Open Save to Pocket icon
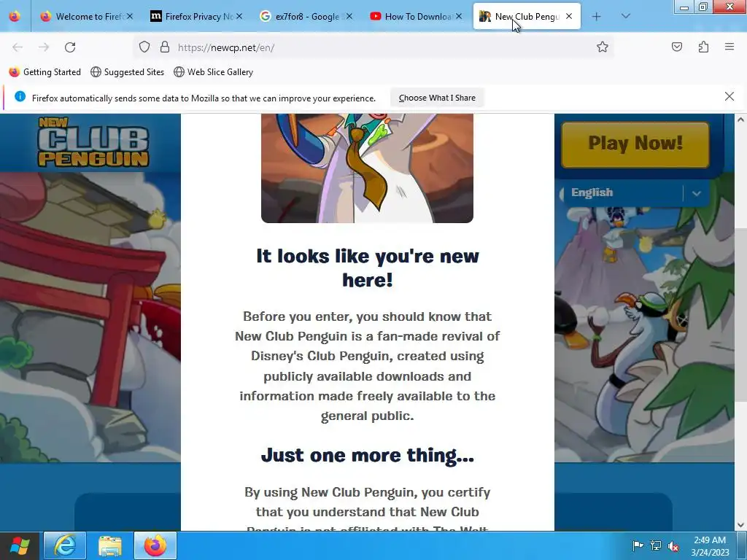This screenshot has height=560, width=747. (677, 47)
